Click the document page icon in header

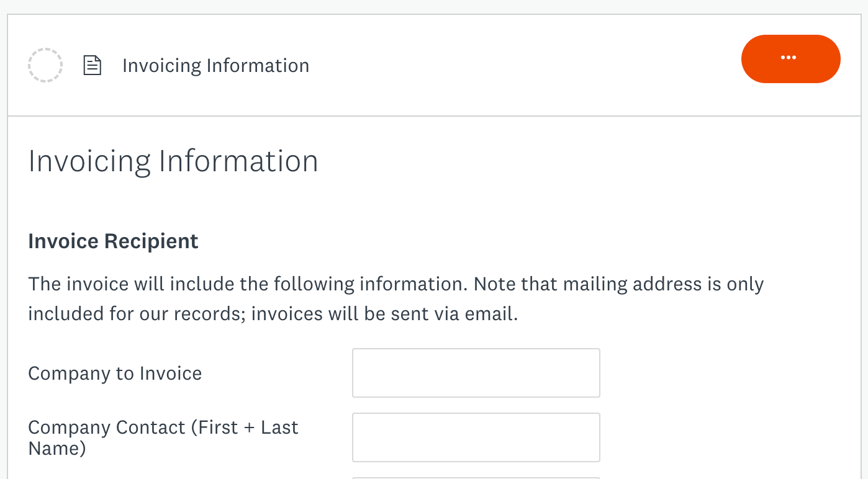(x=92, y=65)
